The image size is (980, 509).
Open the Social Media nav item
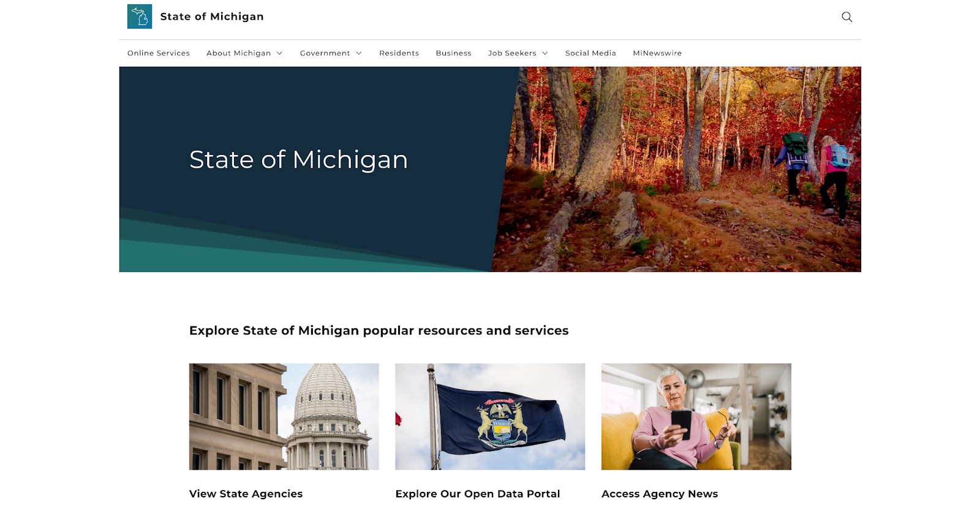[590, 53]
